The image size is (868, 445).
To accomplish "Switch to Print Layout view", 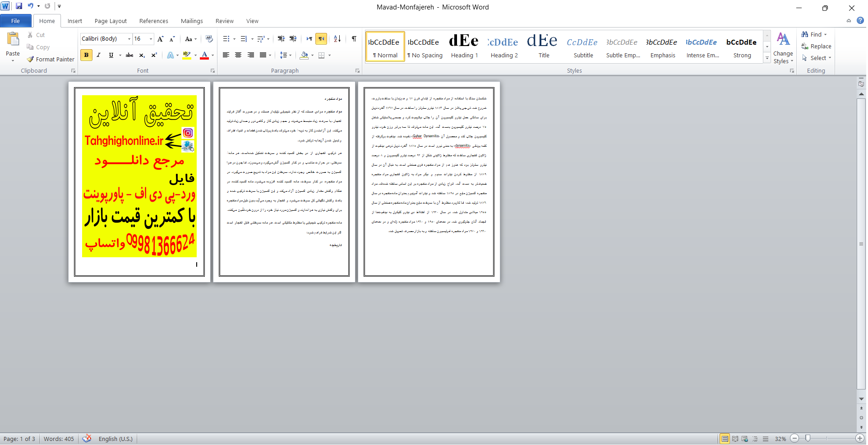I will 725,439.
